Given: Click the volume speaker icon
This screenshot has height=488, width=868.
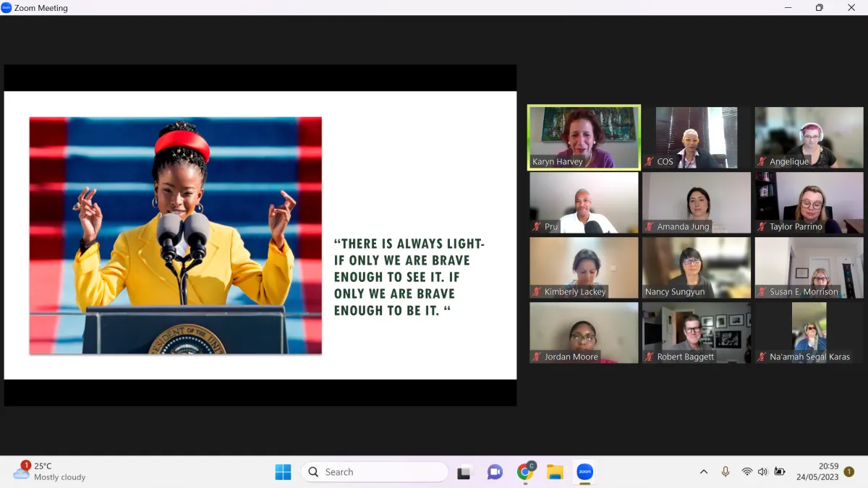Looking at the screenshot, I should tap(762, 472).
